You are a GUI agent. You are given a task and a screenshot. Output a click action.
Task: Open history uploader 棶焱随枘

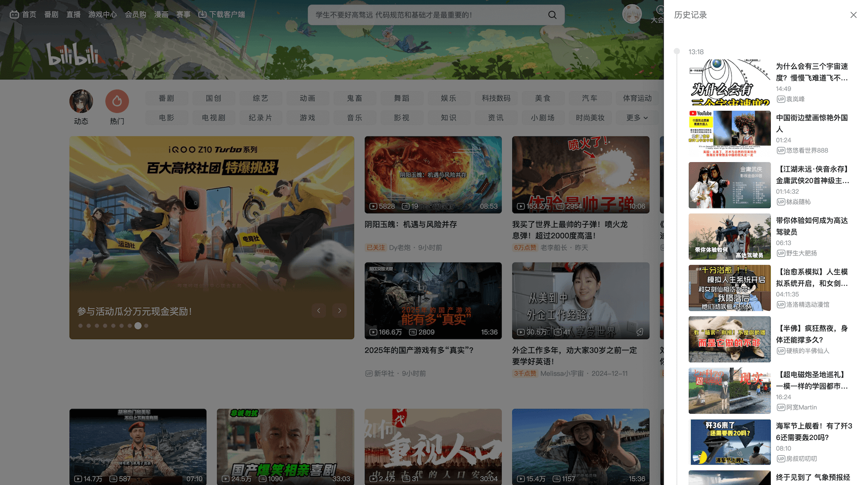798,202
